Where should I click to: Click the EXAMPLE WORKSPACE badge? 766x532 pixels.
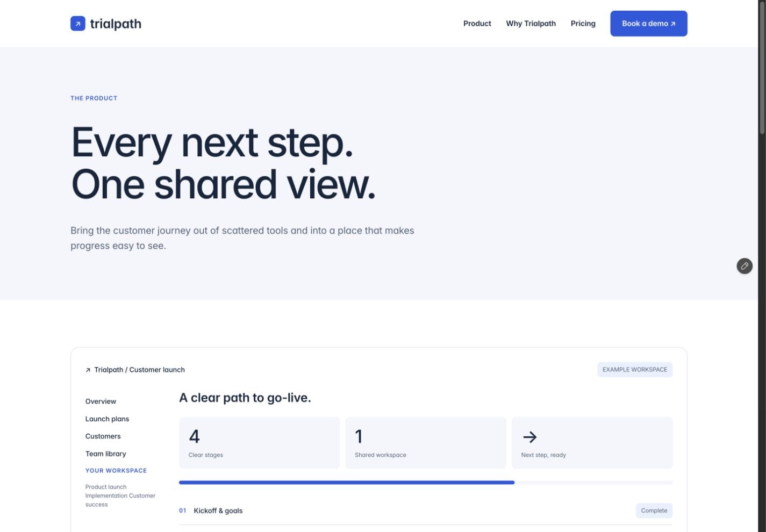(635, 370)
